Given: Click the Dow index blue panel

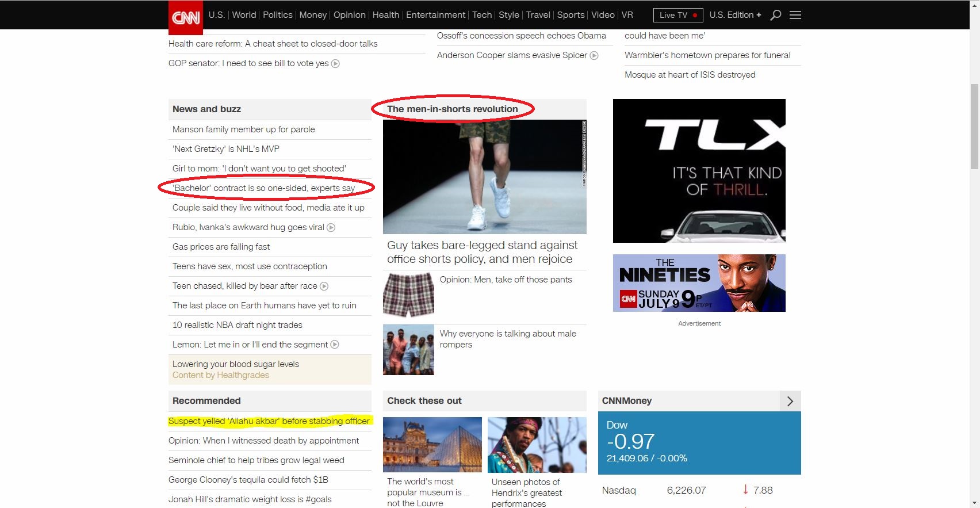Looking at the screenshot, I should (x=699, y=443).
